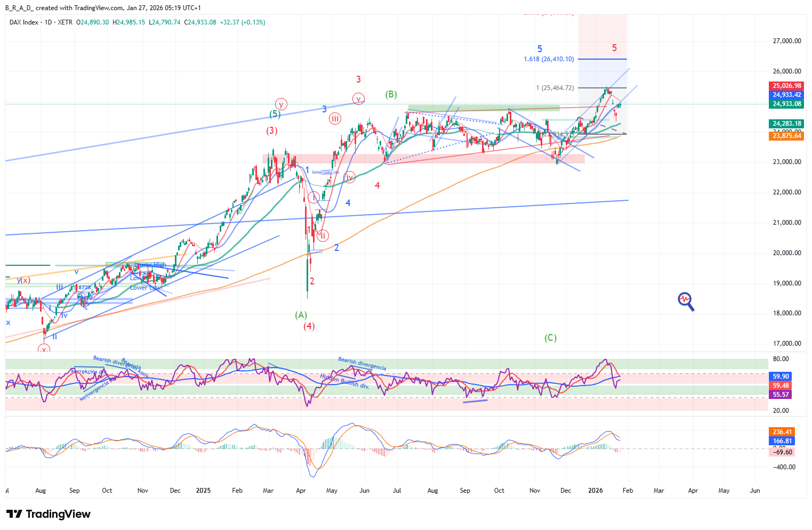This screenshot has width=812, height=530.
Task: Click the green (A) wave label
Action: click(x=301, y=315)
